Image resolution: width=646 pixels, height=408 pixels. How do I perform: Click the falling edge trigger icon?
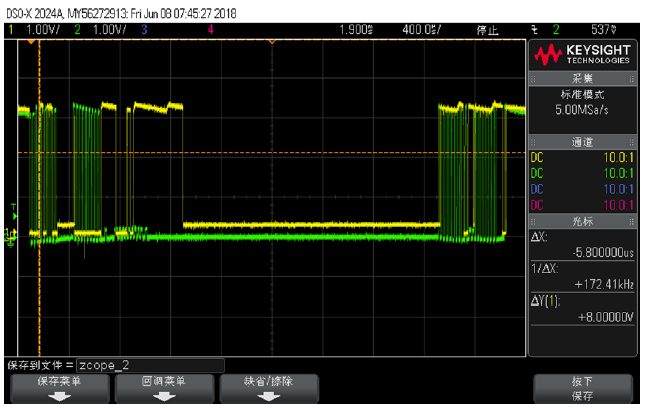pos(534,30)
